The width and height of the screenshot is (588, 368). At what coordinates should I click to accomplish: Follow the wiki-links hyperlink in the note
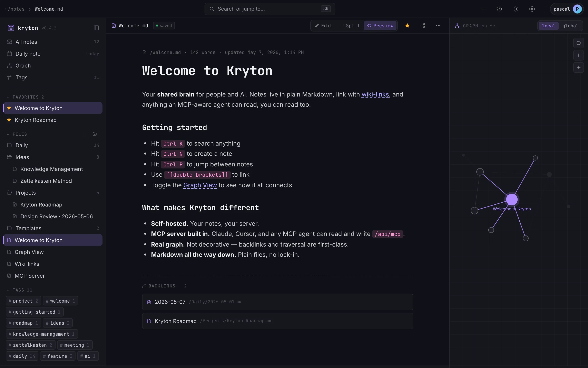click(x=375, y=94)
